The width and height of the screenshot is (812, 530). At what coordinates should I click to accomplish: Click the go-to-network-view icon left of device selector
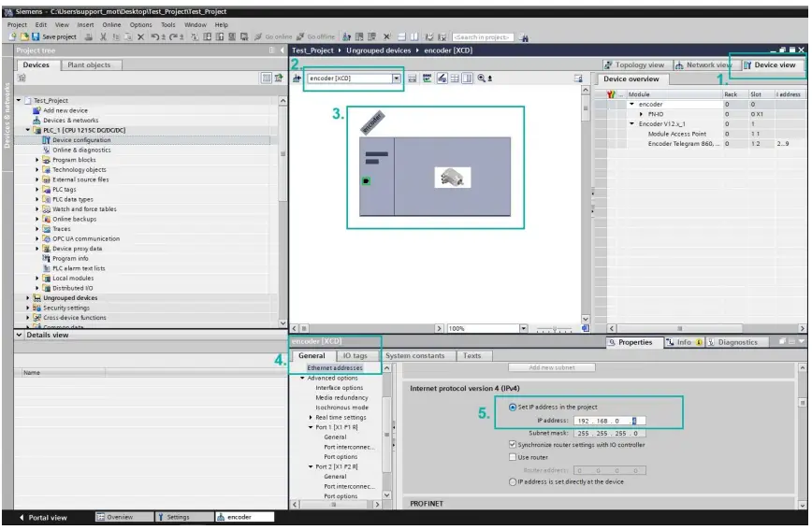(297, 79)
